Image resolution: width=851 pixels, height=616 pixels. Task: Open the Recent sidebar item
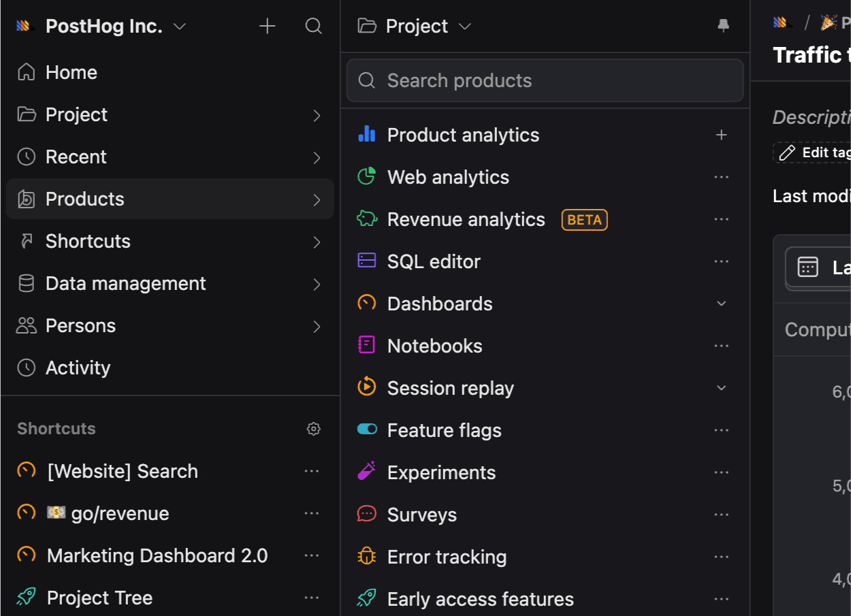pos(170,157)
